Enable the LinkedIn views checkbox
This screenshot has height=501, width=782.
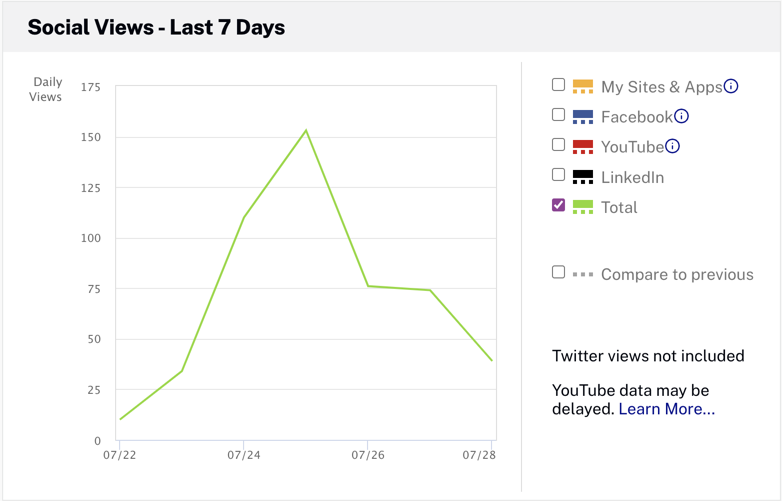point(559,175)
